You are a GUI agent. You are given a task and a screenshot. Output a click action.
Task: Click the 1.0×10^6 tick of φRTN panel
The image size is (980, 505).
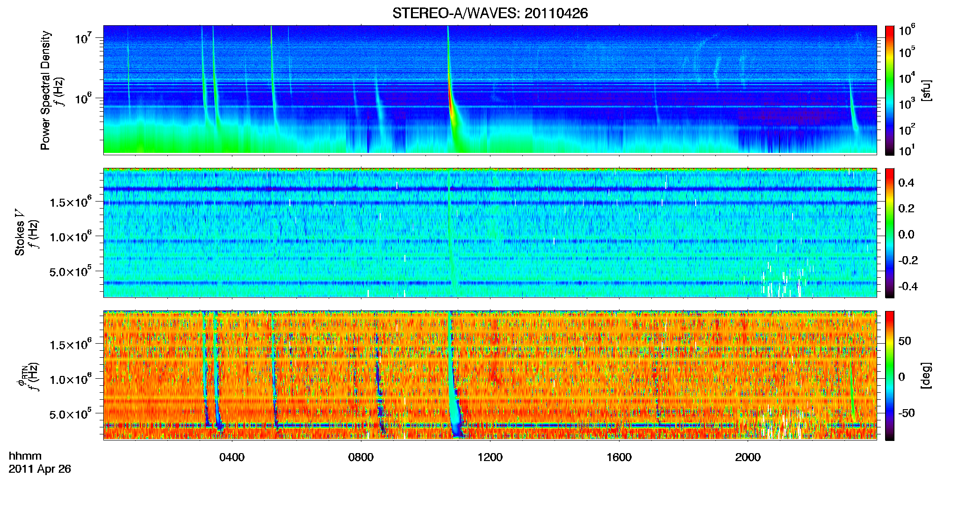(70, 379)
